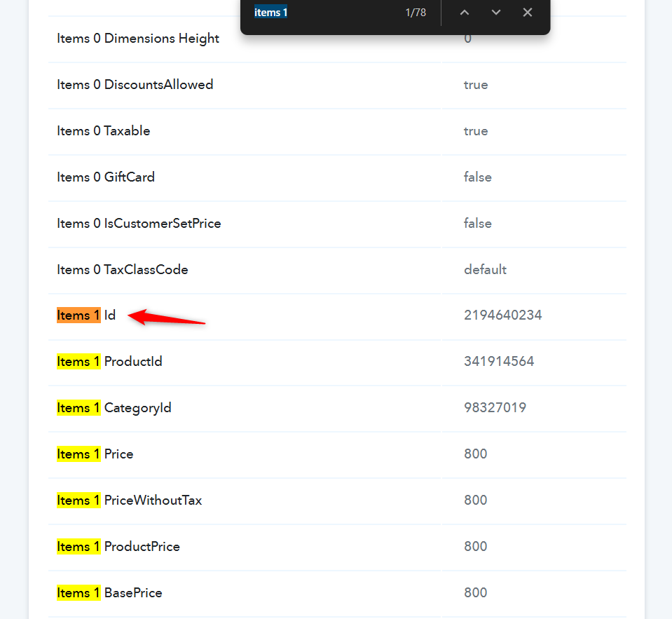Click the "Items 1 BasePrice" label

tap(109, 593)
